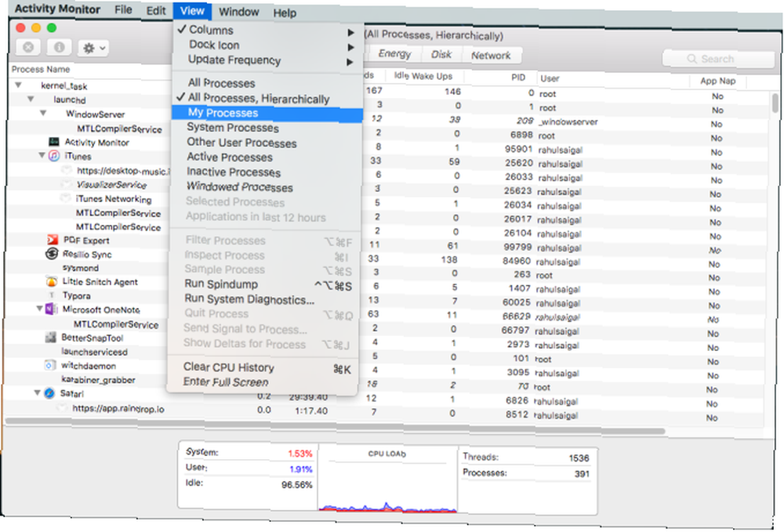Open the File menu
784x532 pixels.
(123, 9)
